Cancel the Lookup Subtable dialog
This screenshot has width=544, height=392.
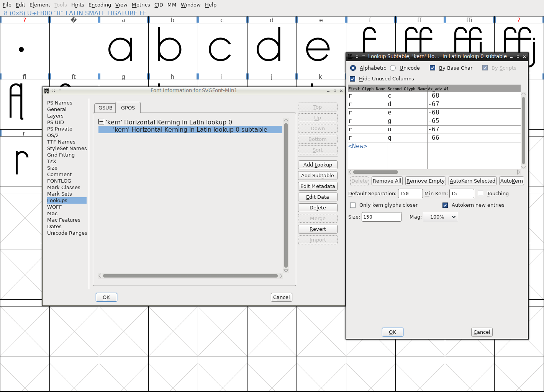pos(482,332)
